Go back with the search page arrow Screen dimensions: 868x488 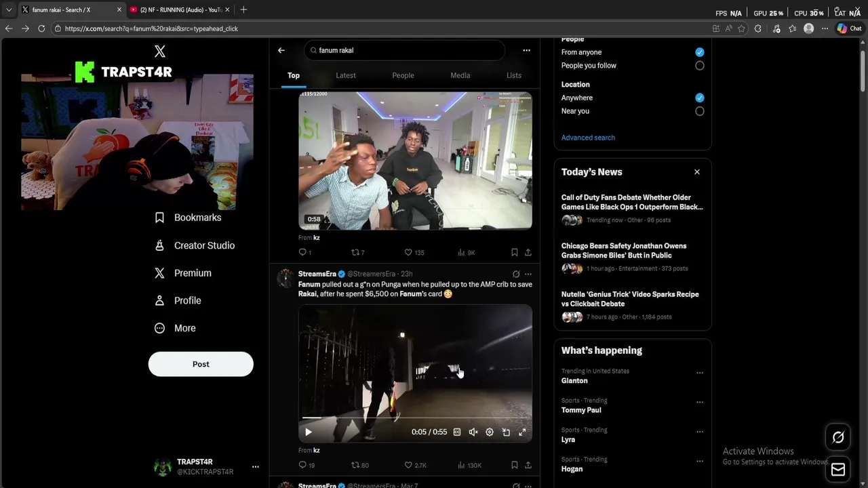pos(281,50)
